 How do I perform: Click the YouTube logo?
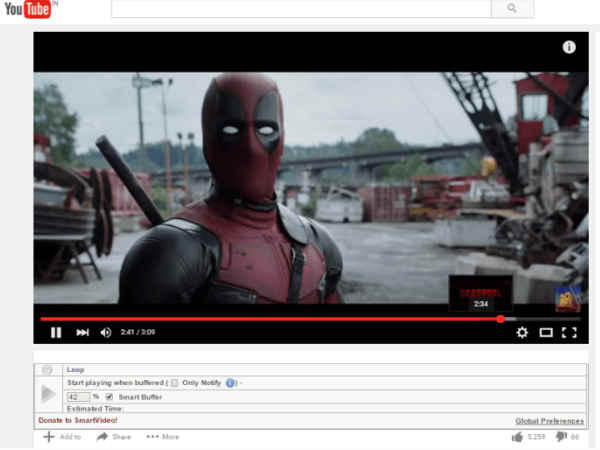click(x=28, y=9)
